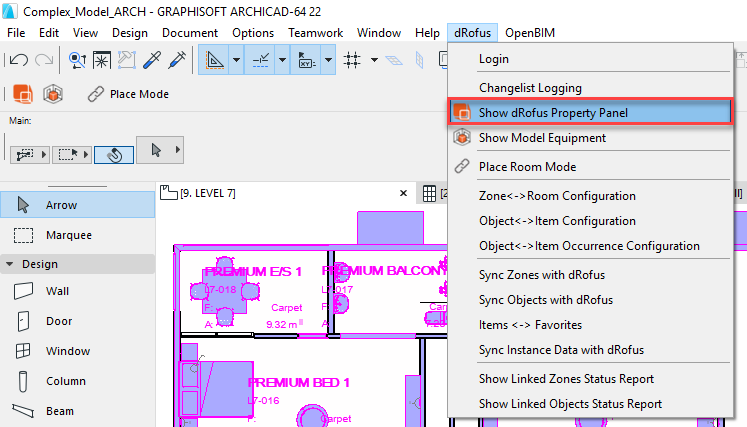Toggle the Snap Guides icon

(x=260, y=60)
